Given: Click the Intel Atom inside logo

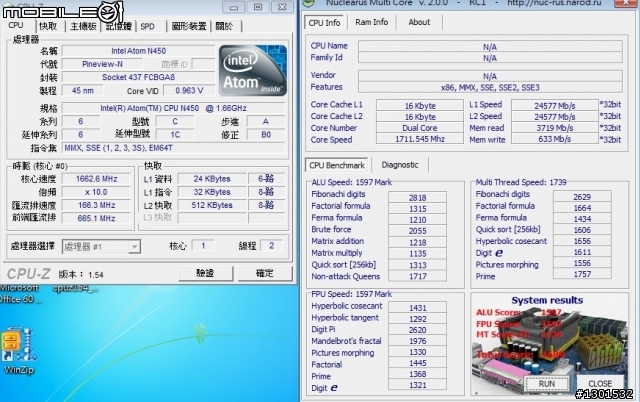Looking at the screenshot, I should (253, 71).
